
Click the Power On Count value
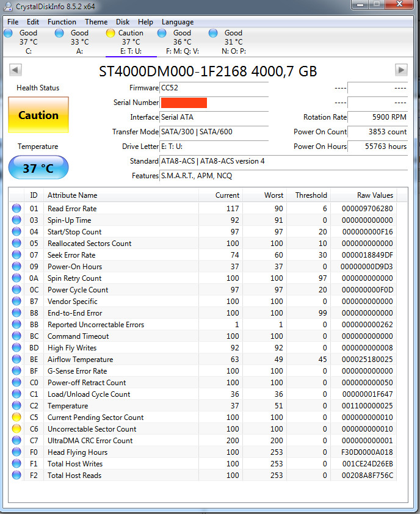[377, 132]
